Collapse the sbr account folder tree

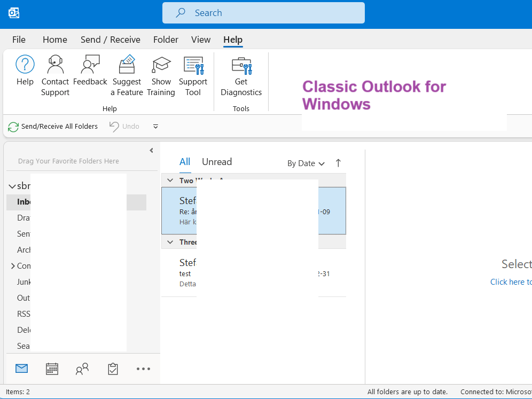click(x=12, y=186)
